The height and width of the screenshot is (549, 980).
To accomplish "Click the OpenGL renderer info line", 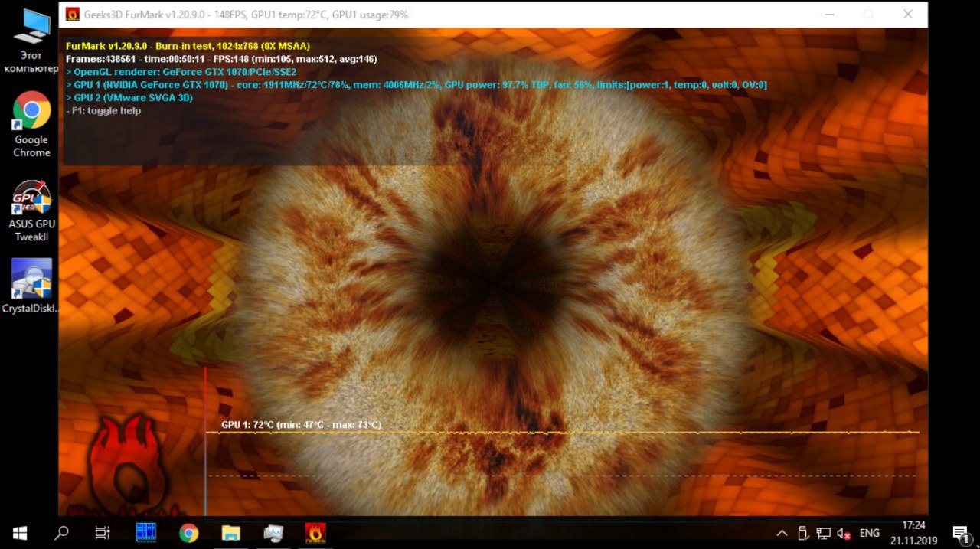I will 181,72.
